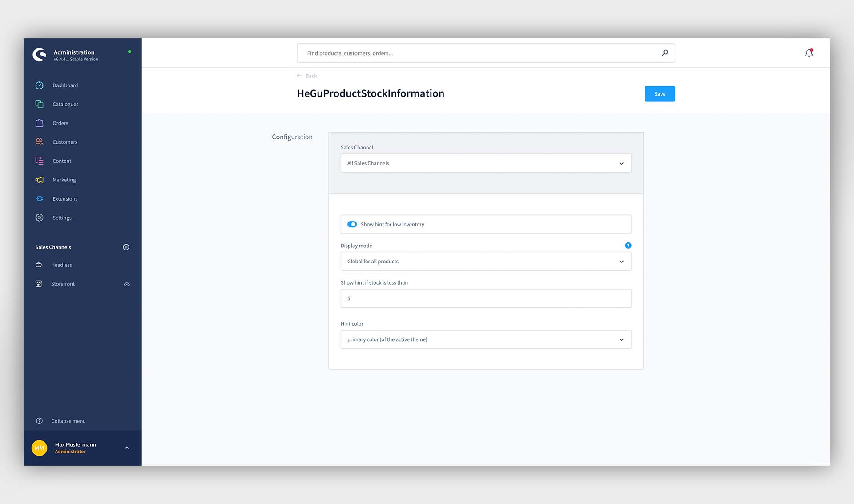The height and width of the screenshot is (504, 854).
Task: Click the Marketing icon in sidebar
Action: [40, 179]
